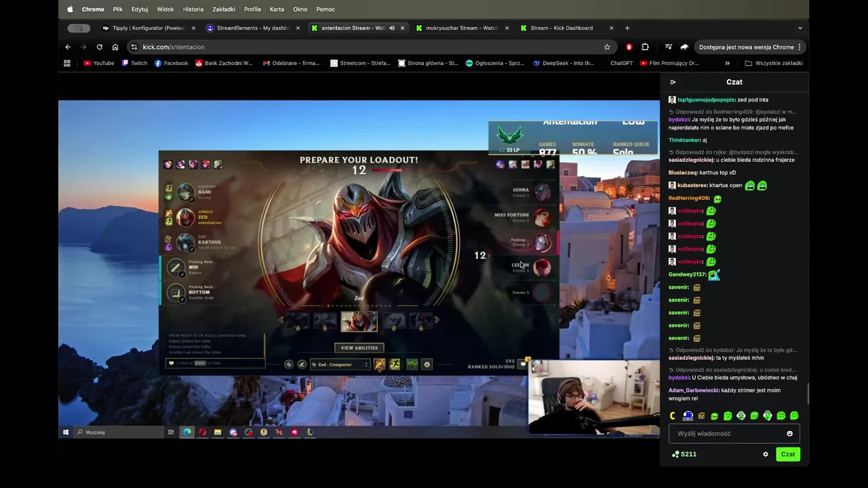Click the in-game lobby chat input box
The height and width of the screenshot is (488, 868).
(216, 363)
